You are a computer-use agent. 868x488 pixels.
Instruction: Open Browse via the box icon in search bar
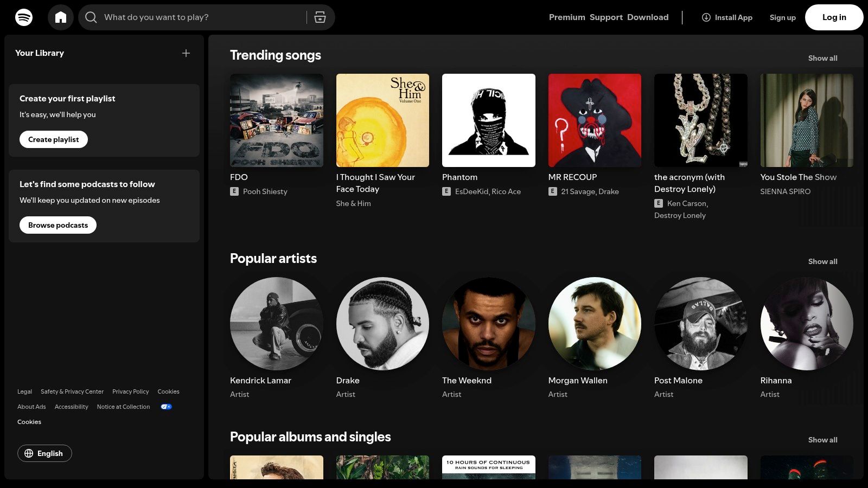point(320,17)
